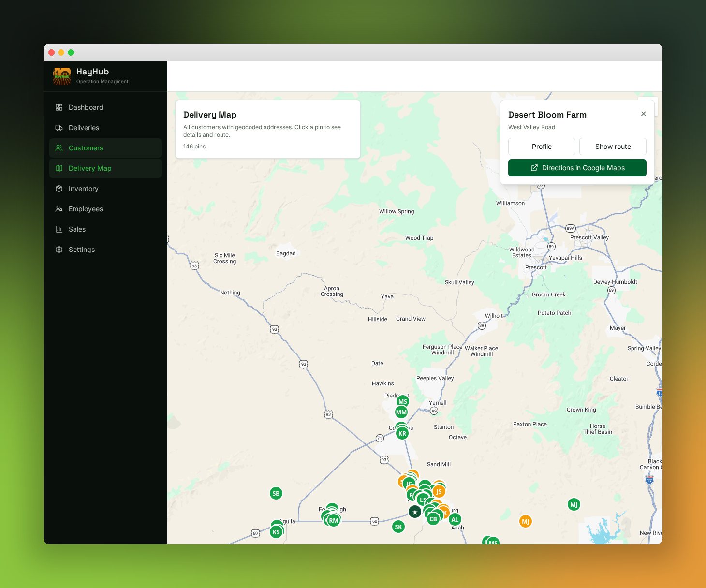
Task: Open Dashboard via its grid icon
Action: click(59, 107)
